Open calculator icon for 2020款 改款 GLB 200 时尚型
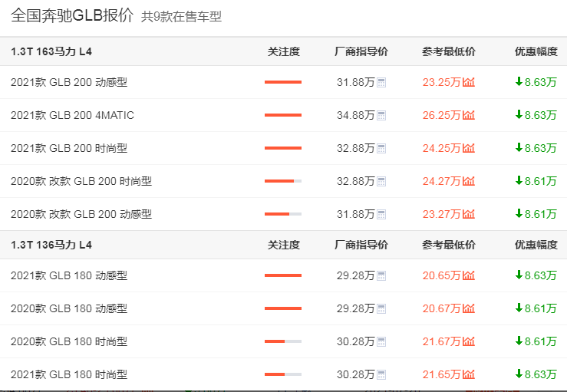 (x=381, y=182)
